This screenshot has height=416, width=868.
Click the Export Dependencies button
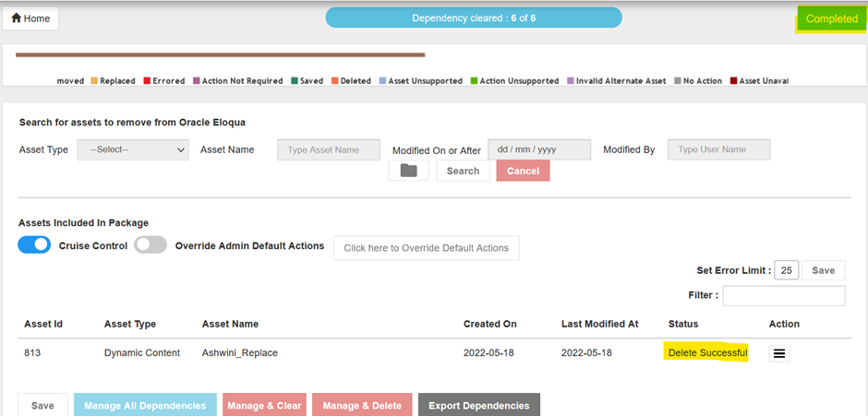pos(478,406)
